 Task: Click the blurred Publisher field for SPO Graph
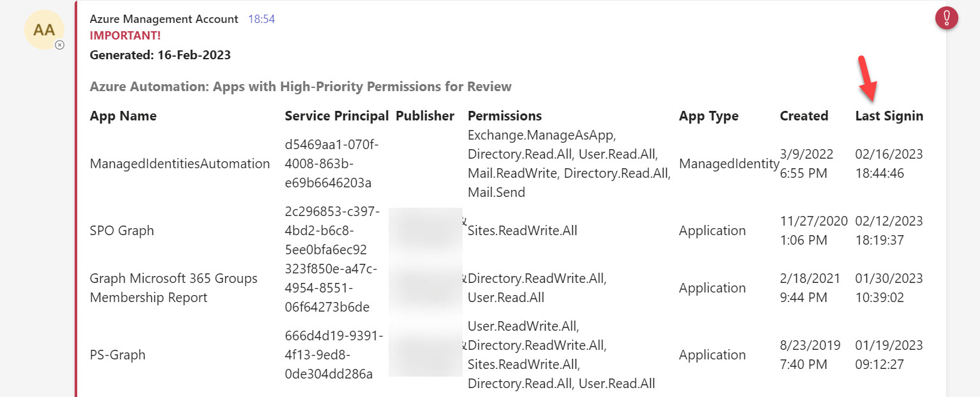tap(426, 230)
